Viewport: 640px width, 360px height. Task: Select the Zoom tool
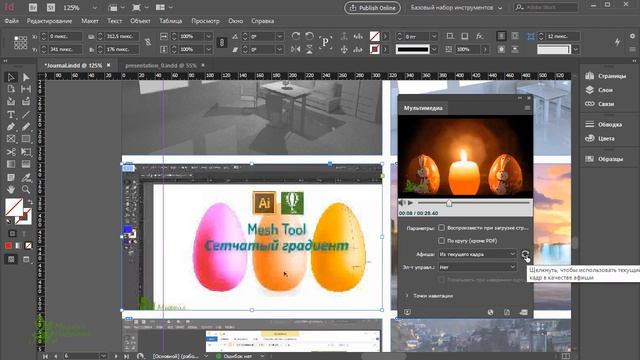[26, 189]
